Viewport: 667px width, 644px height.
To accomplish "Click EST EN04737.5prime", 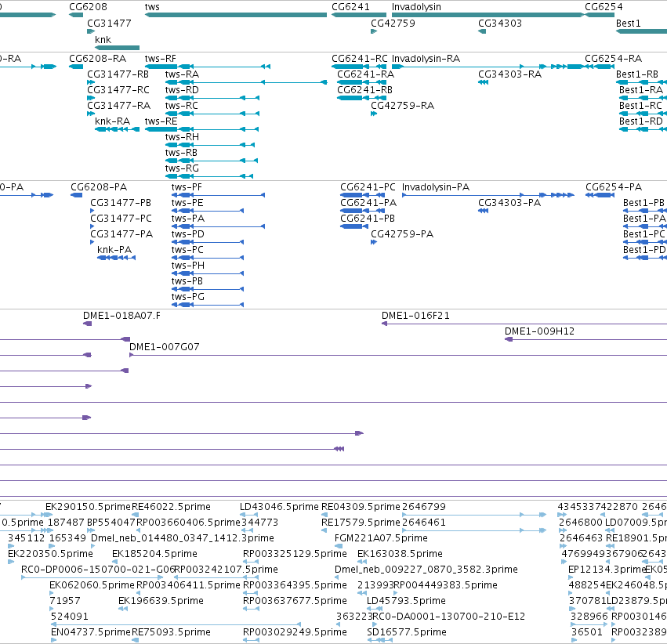I will pyautogui.click(x=91, y=632).
